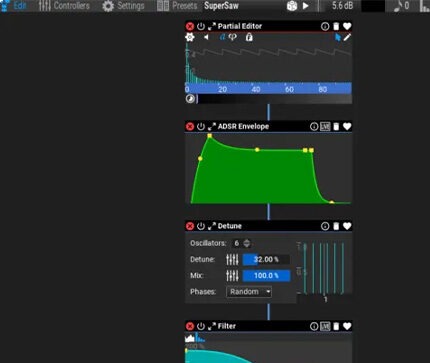Select the attack curve handle point
430x363 pixels.
[x=200, y=159]
